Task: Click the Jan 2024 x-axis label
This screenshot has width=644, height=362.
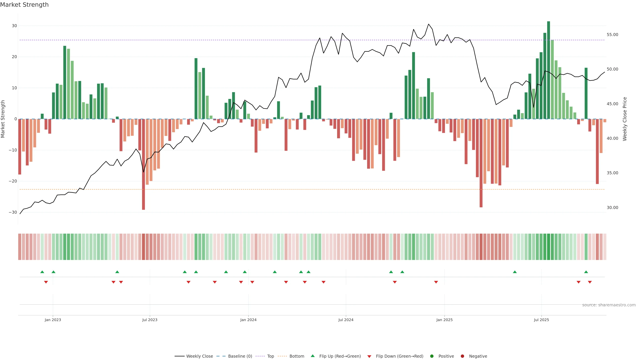Action: (x=248, y=320)
